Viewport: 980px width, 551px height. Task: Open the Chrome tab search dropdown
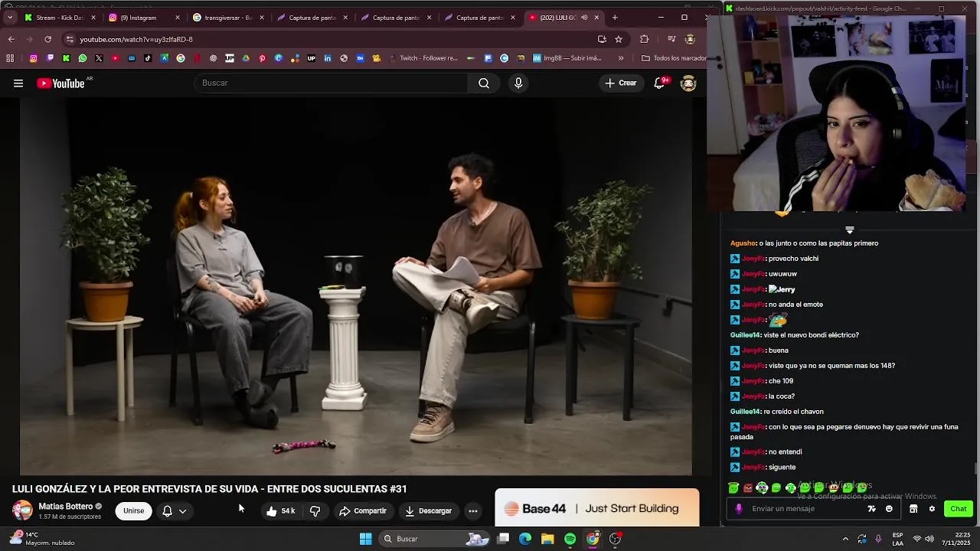[10, 18]
